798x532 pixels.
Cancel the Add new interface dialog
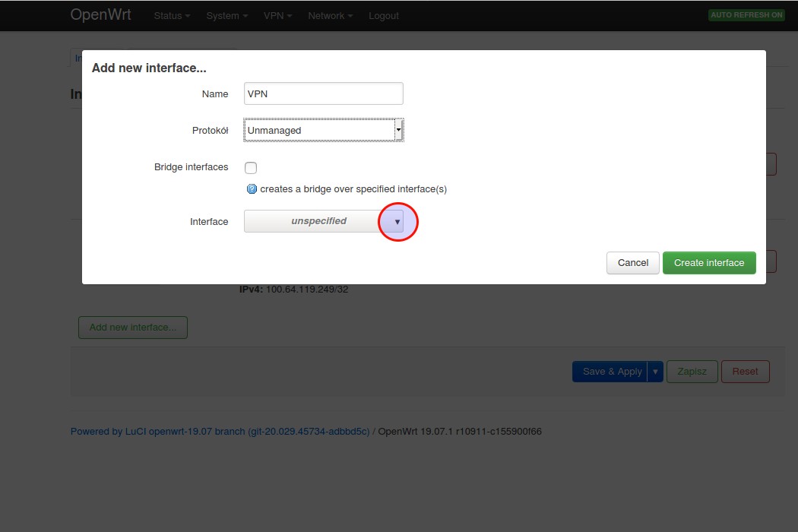(x=632, y=263)
